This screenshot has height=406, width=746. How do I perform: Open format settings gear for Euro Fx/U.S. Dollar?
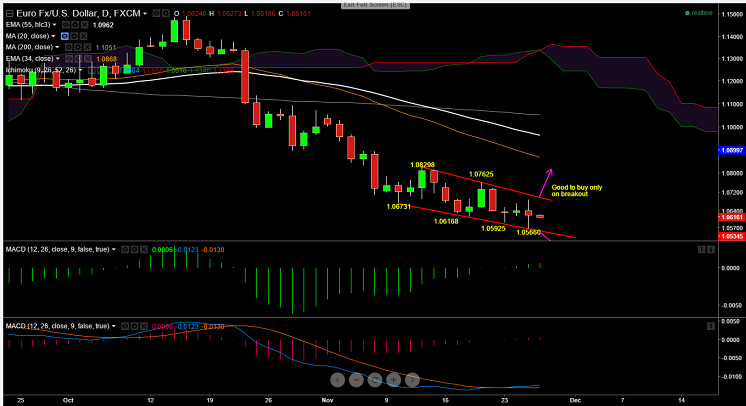[x=166, y=13]
